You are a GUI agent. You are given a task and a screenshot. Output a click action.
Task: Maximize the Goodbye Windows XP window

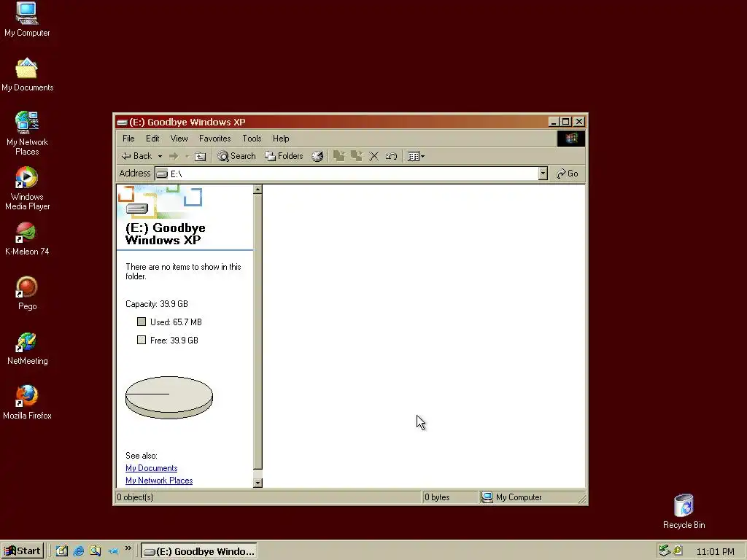[565, 122]
